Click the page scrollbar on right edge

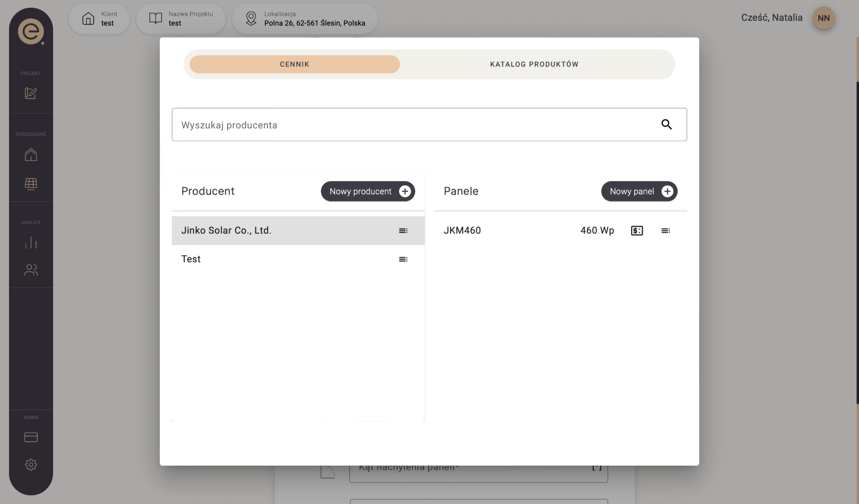[857, 243]
